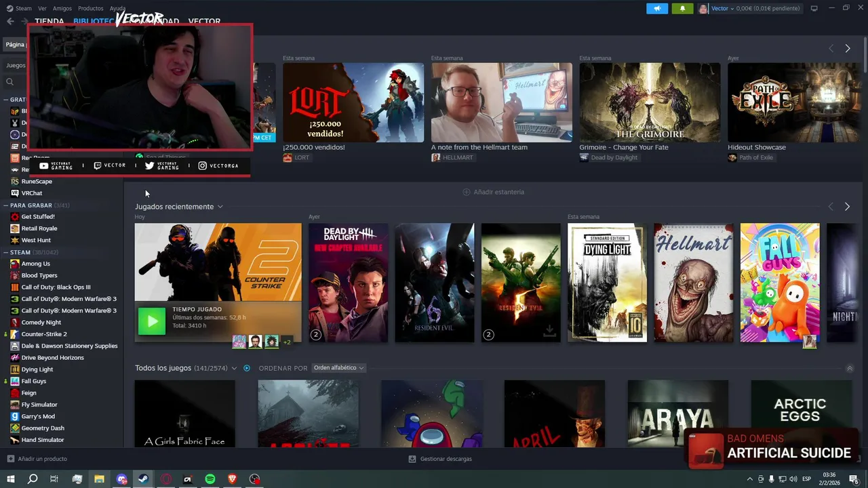Screen dimensions: 868x488
Task: Open Brave browser from the taskbar
Action: [x=233, y=479]
